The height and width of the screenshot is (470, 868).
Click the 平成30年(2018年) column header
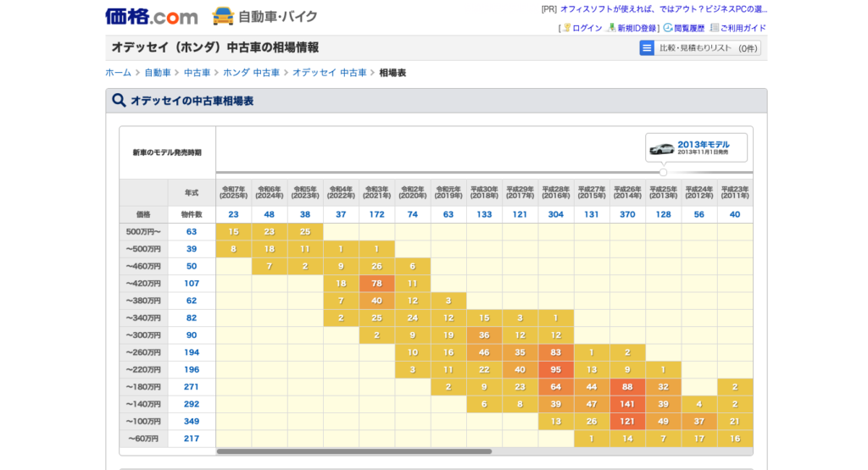[x=484, y=192]
